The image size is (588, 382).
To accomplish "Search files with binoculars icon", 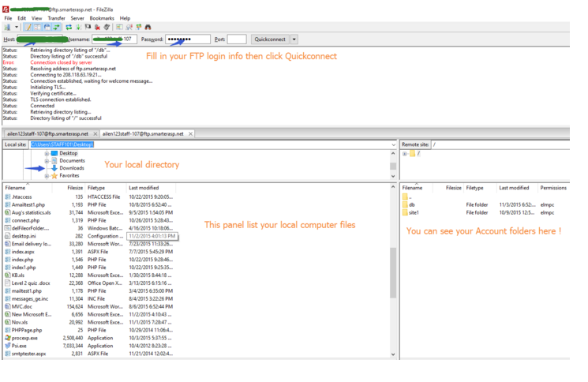I will (148, 27).
